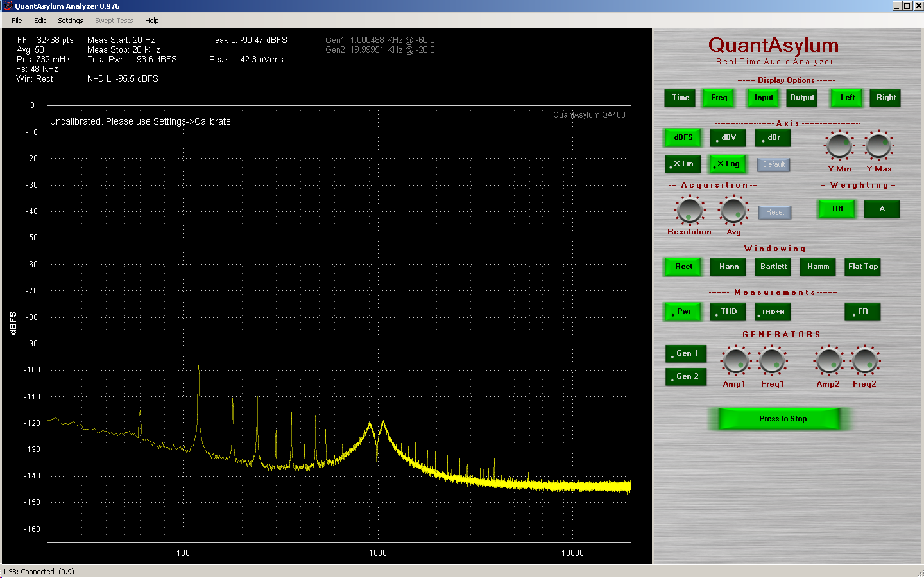Viewport: 924px width, 578px height.
Task: Click the 'N+D L: -95.5 dBFS' readout
Action: pyautogui.click(x=123, y=78)
